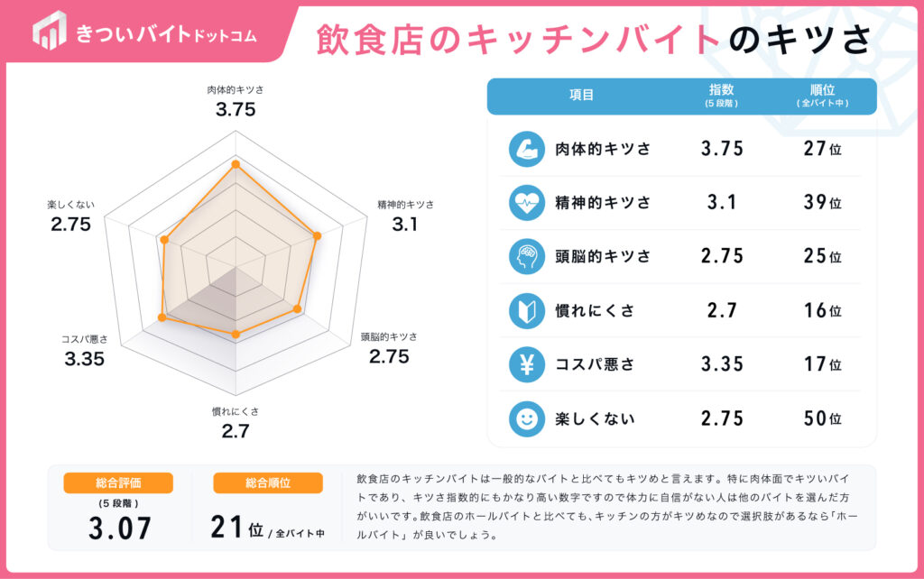Click the 50位 rank in the 楽しくない row

tap(822, 418)
